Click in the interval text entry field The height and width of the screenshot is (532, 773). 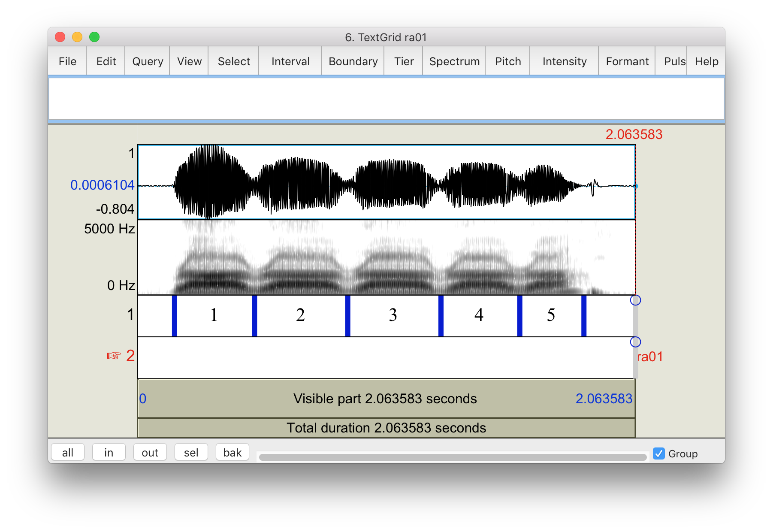pos(386,99)
